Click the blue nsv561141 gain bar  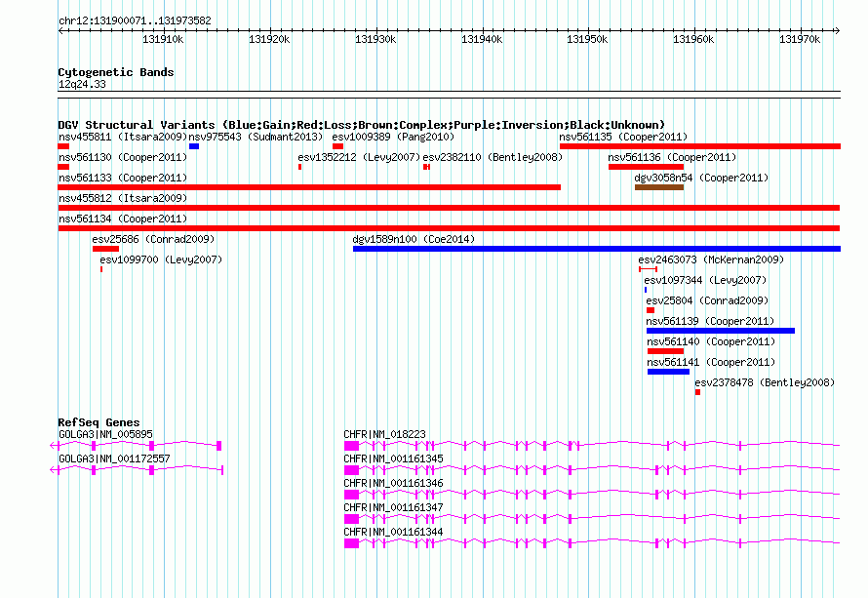668,372
